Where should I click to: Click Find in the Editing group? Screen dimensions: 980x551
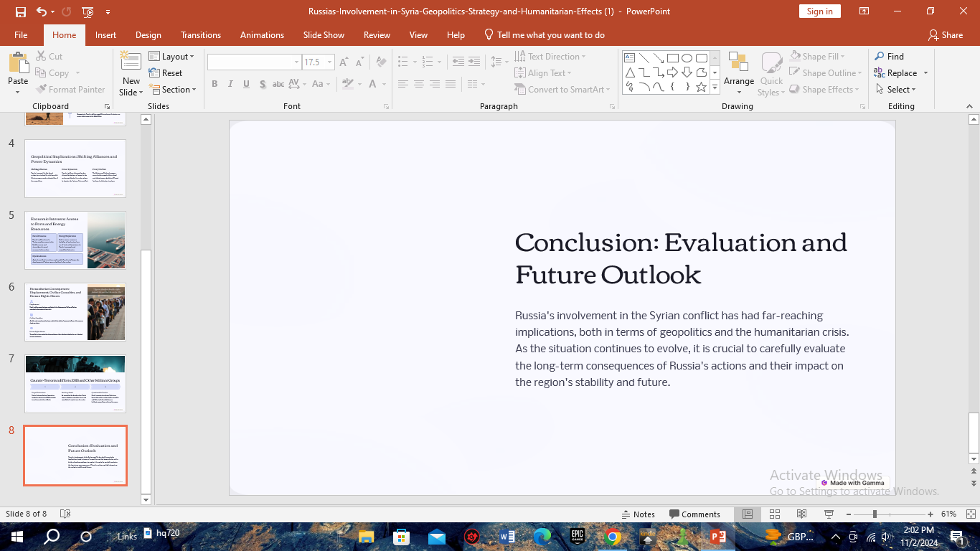coord(889,57)
